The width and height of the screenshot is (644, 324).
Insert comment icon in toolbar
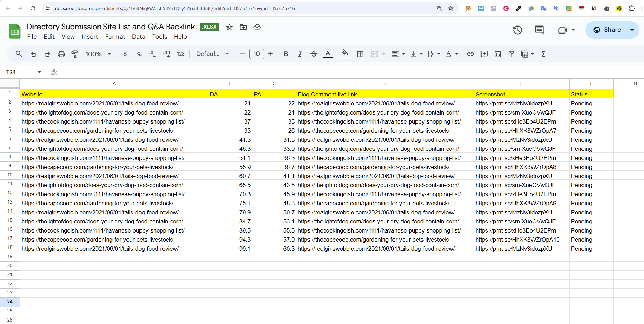point(484,54)
